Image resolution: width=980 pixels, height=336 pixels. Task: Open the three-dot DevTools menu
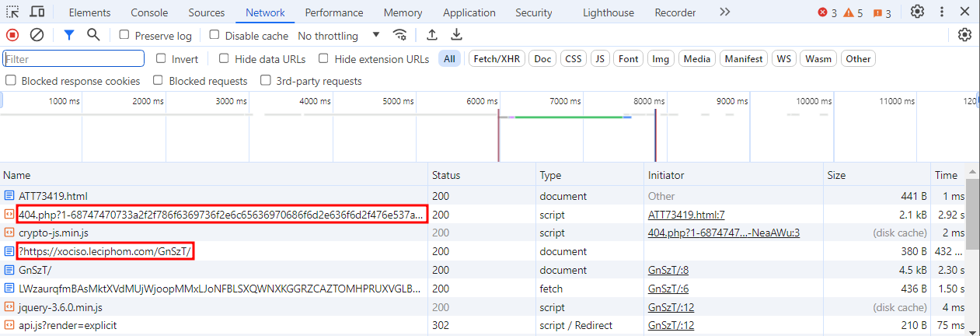[942, 12]
